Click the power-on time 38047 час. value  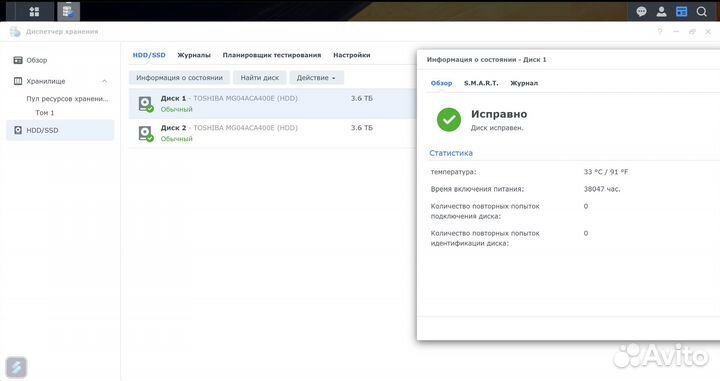(x=602, y=189)
